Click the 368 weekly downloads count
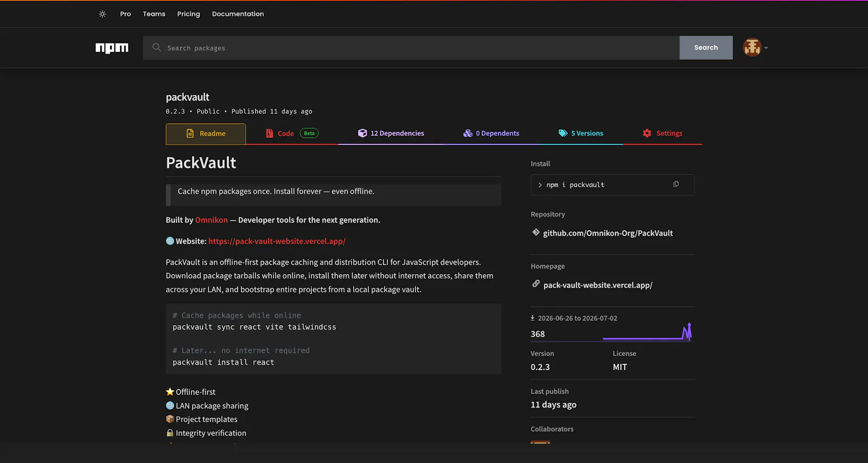The image size is (868, 463). click(538, 334)
